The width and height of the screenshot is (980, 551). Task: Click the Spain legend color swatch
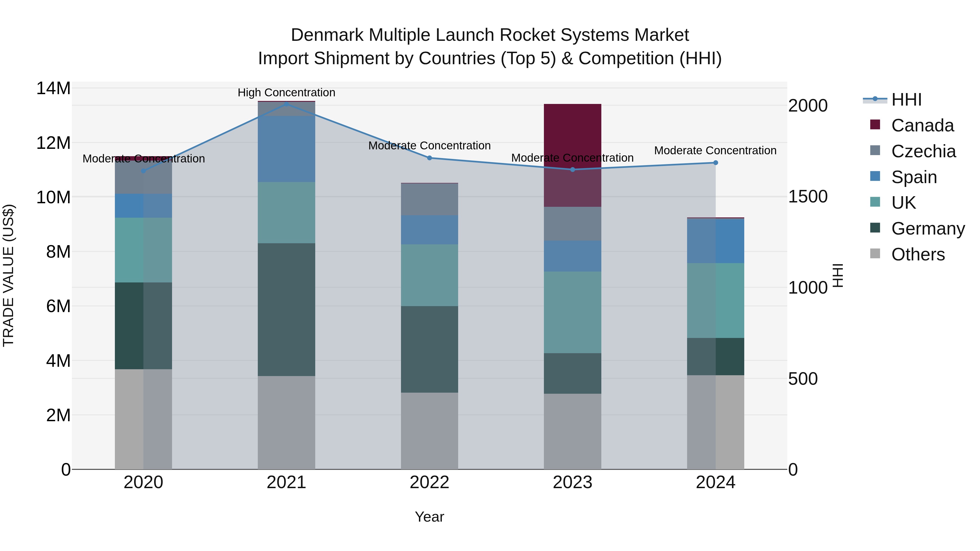(x=875, y=176)
